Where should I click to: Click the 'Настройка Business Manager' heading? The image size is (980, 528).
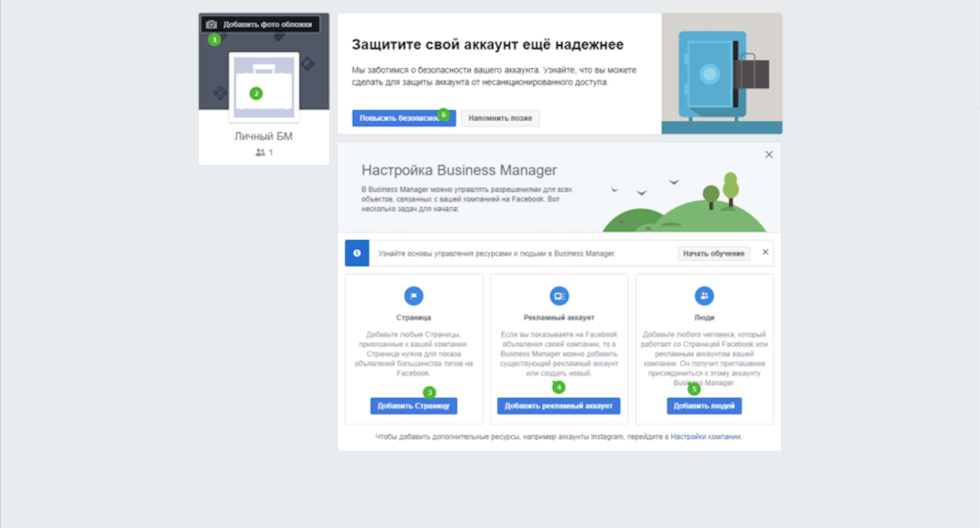click(x=459, y=170)
